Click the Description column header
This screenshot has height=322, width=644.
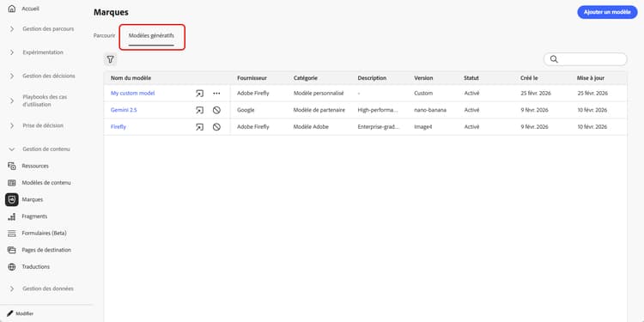tap(372, 78)
